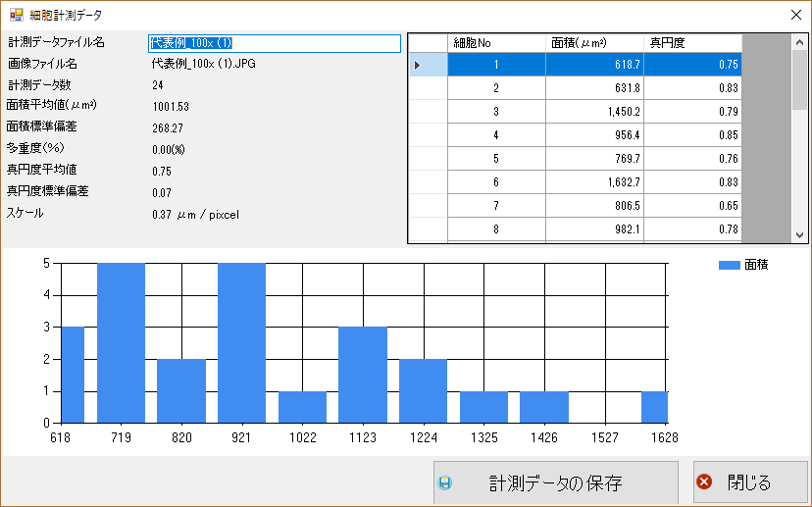Click histogram bar at 921
This screenshot has width=812, height=507.
tap(241, 343)
